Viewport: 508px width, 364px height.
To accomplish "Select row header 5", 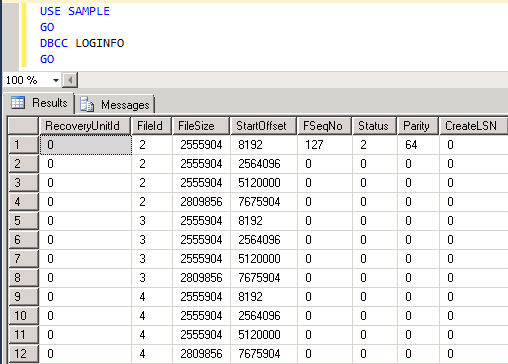I will click(x=23, y=221).
